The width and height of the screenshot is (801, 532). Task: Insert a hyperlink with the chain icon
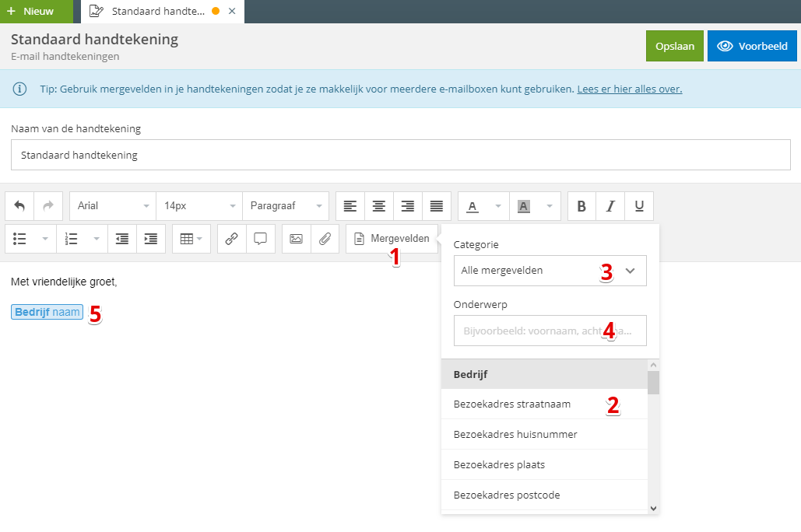(232, 239)
